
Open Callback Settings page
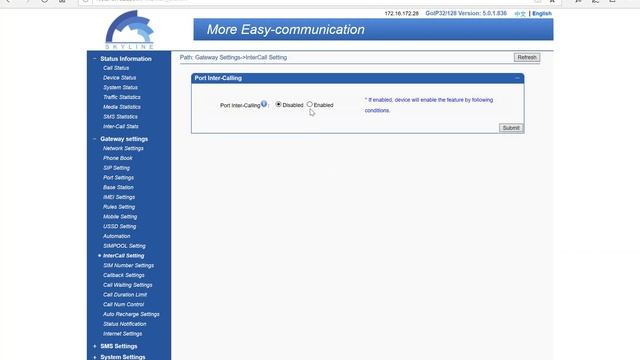coord(124,276)
